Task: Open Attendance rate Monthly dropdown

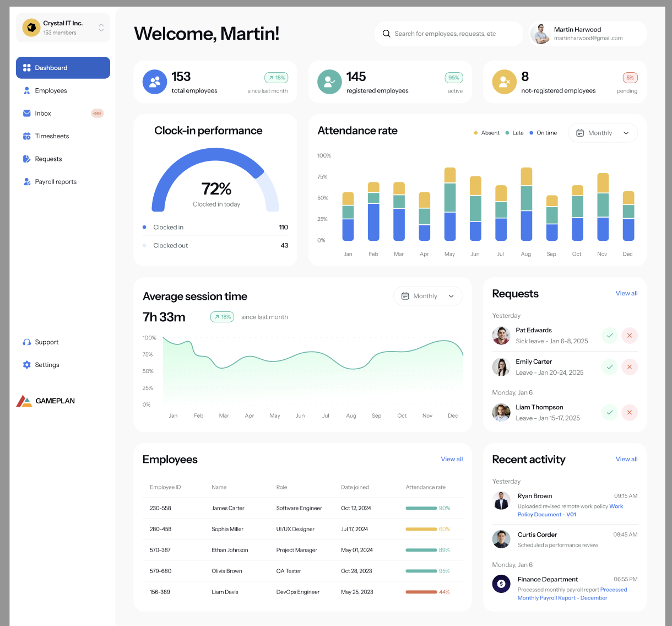Action: pyautogui.click(x=603, y=133)
